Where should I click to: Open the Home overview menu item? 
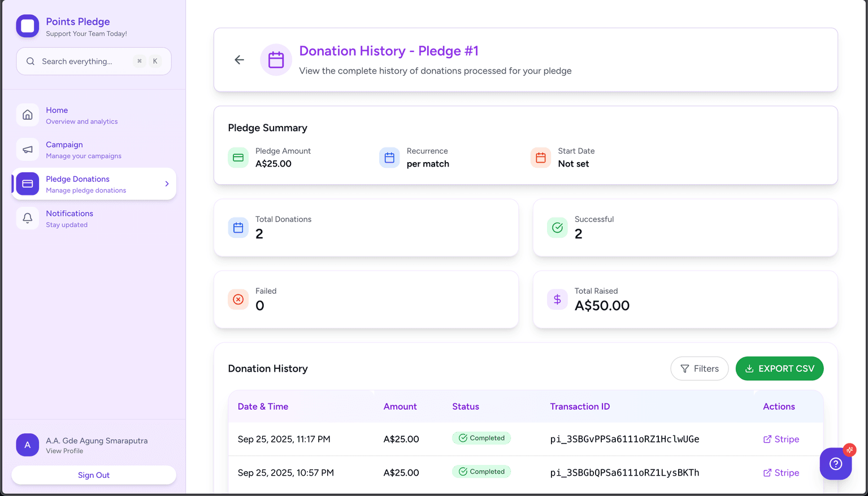tap(82, 115)
